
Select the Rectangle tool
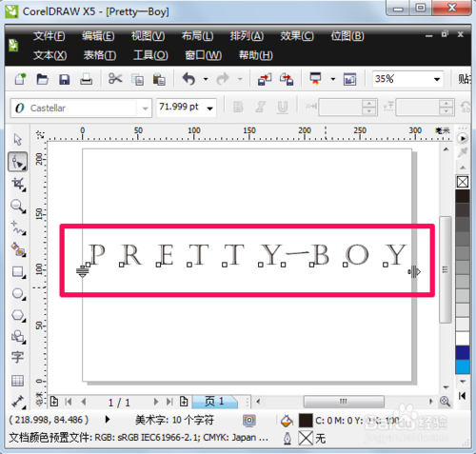[18, 272]
